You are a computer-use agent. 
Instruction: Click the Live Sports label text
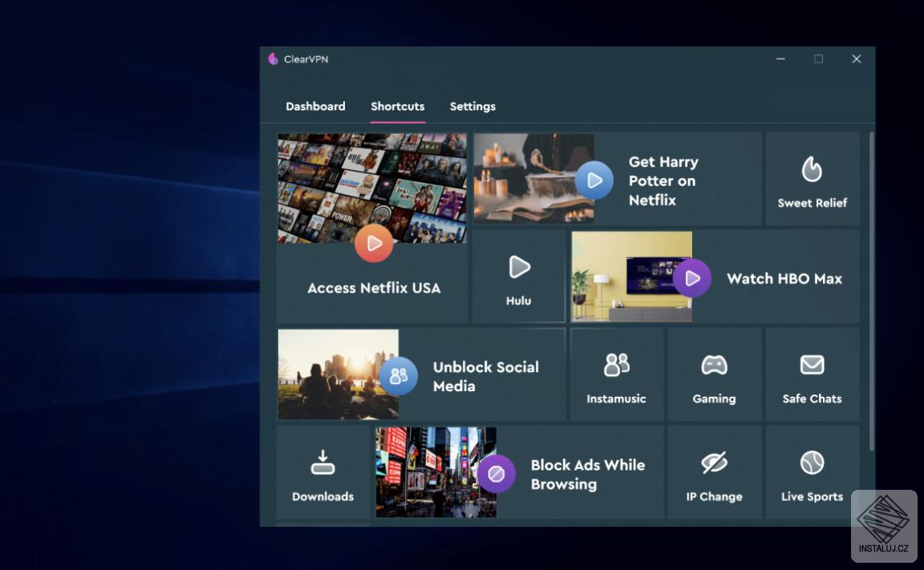click(812, 496)
